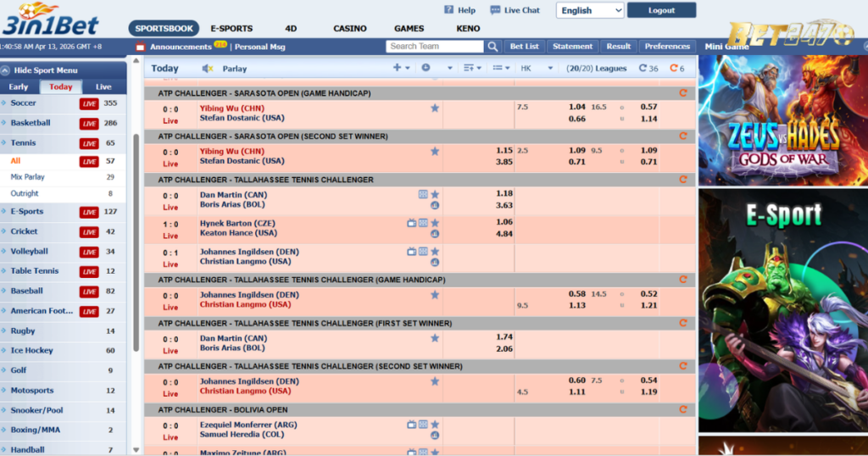Favorite Yibing Wu Second Set Winner star
The image size is (868, 456).
tap(435, 151)
